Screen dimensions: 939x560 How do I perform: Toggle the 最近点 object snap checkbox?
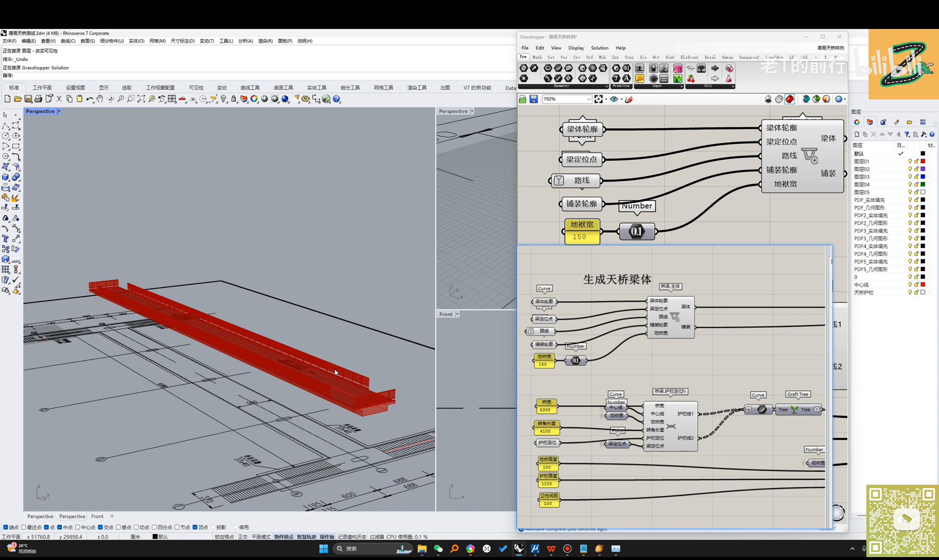[24, 527]
